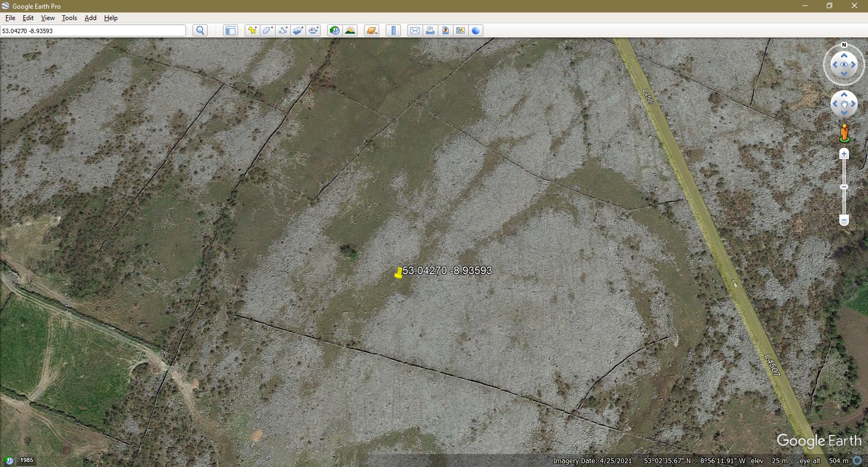Open the File menu
Screen dimensions: 868x467
[10, 18]
